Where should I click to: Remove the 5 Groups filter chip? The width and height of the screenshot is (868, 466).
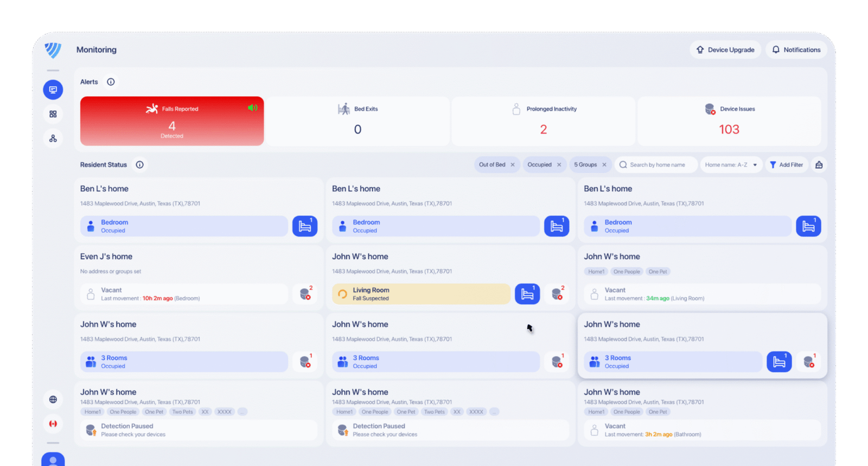click(x=604, y=165)
